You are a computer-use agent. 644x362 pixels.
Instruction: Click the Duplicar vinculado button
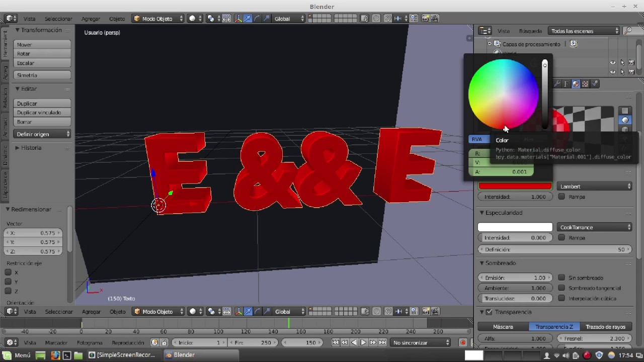click(42, 113)
